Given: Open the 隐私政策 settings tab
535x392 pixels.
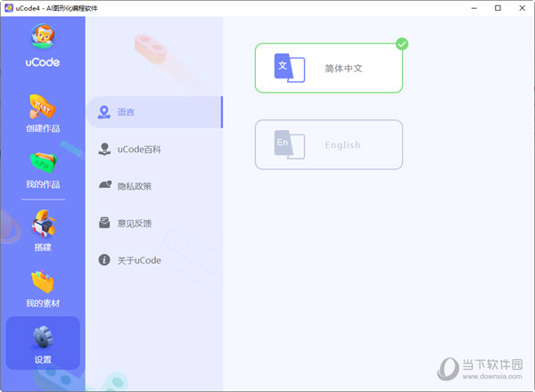Looking at the screenshot, I should 154,186.
